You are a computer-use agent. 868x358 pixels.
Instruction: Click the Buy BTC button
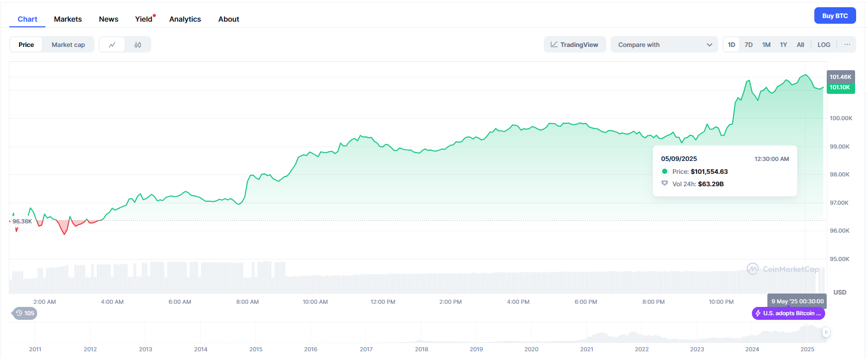click(835, 15)
